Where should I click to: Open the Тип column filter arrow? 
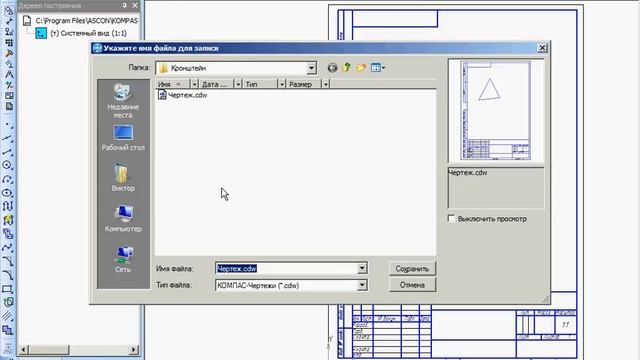point(282,84)
